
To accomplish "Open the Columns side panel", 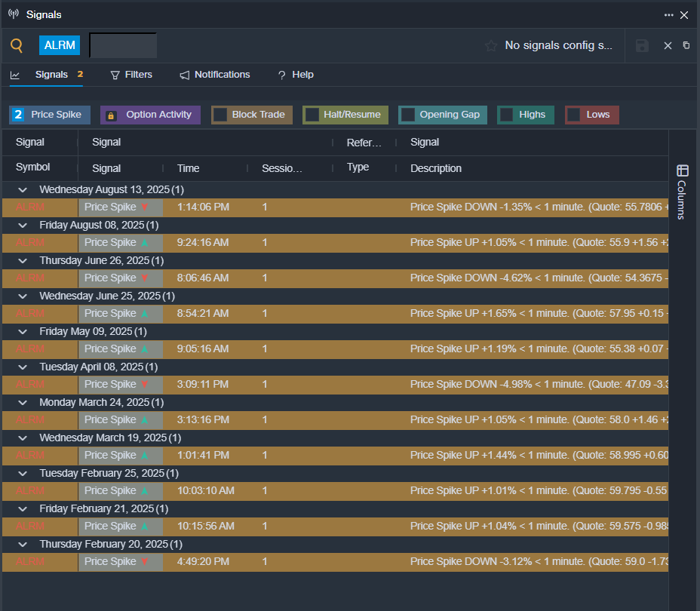I will pyautogui.click(x=682, y=192).
